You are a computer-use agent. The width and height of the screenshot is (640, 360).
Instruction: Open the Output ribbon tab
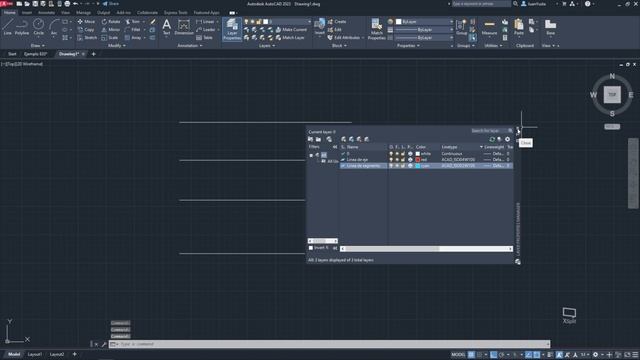coord(103,13)
